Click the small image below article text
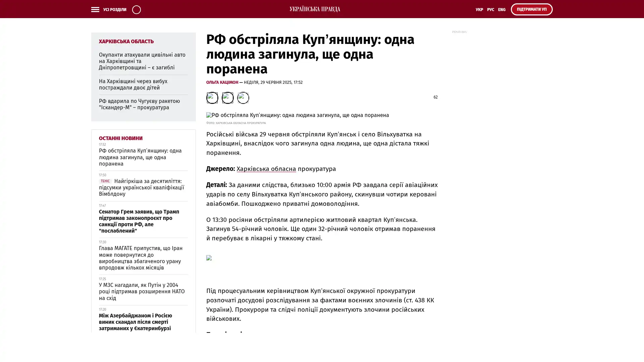Screen dimensions: 644x362 pos(209,258)
